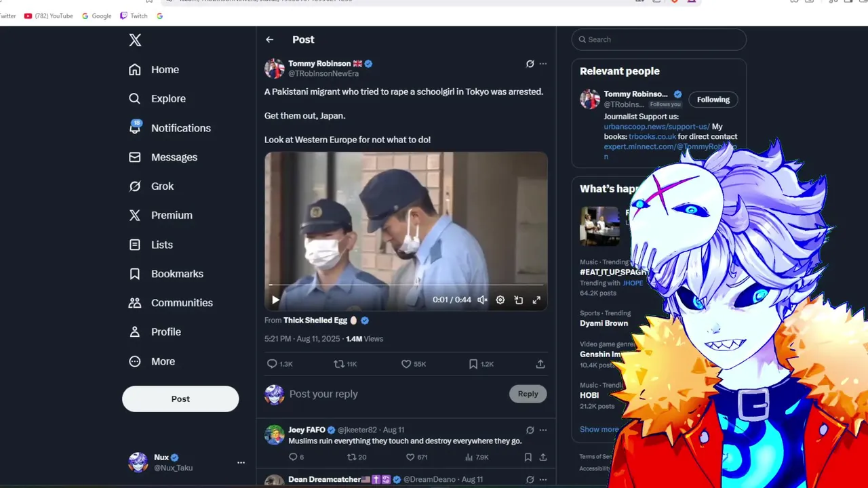Open more options on Tommy Robinson's post

[x=542, y=64]
